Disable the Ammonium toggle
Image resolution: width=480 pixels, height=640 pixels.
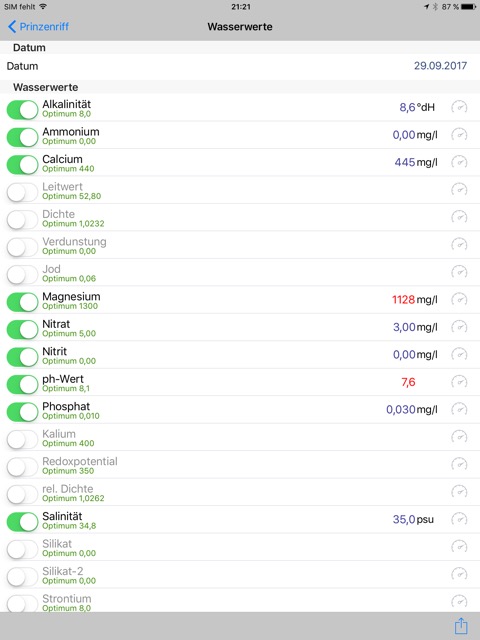click(x=22, y=137)
